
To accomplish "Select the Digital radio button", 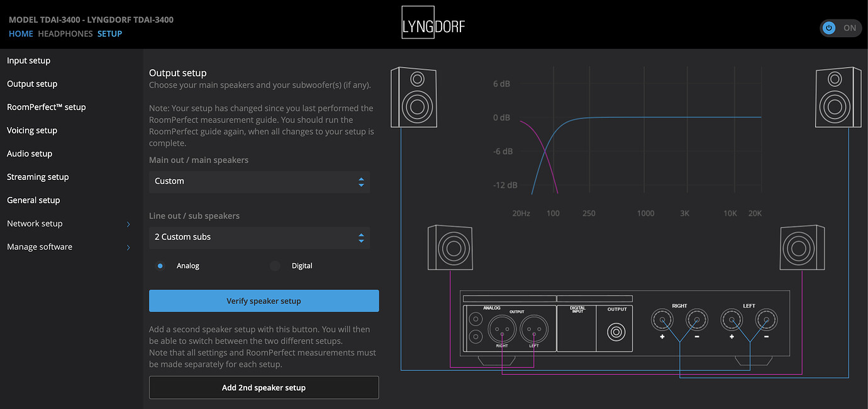I will point(275,266).
